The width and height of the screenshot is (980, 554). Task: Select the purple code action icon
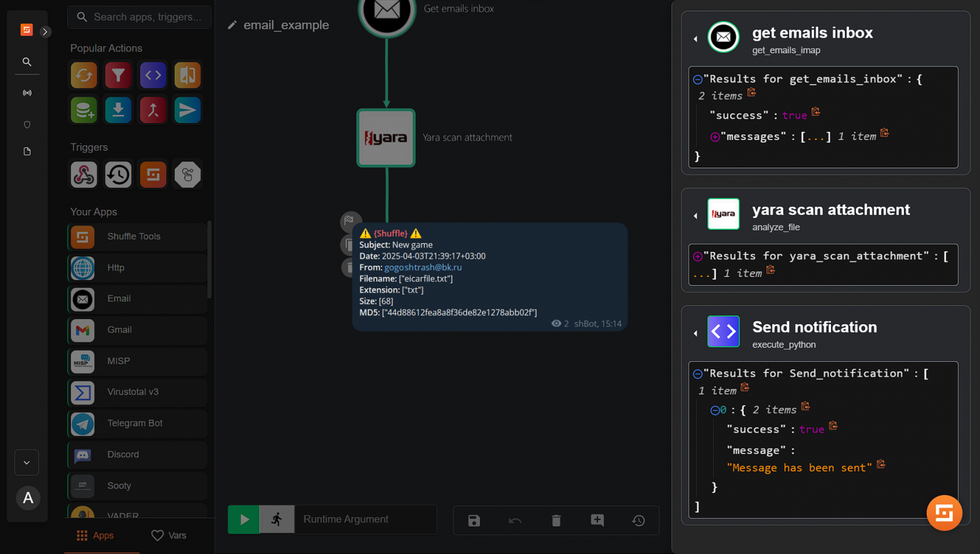[x=153, y=75]
